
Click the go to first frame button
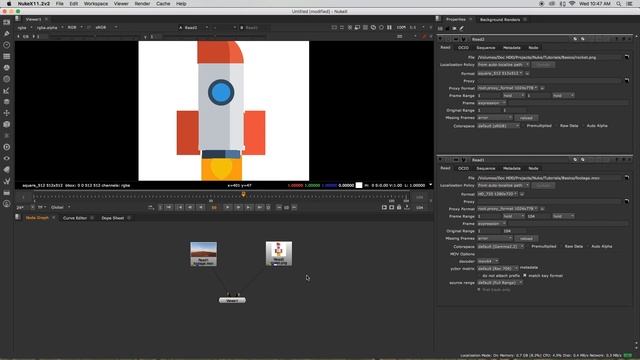point(169,207)
